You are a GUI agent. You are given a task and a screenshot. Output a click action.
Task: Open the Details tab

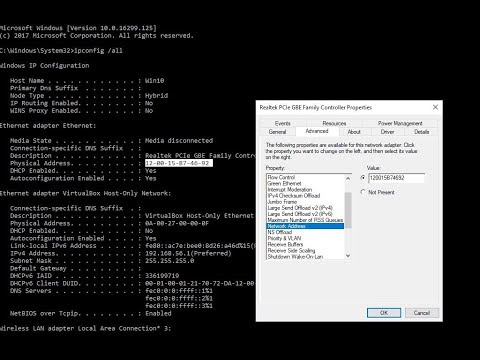click(421, 132)
